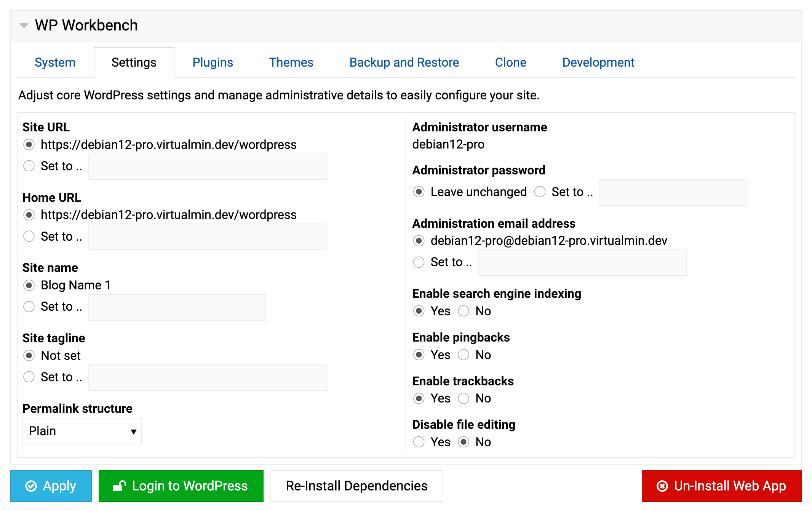Focus the Site URL text field
Image resolution: width=812 pixels, height=511 pixels.
208,167
